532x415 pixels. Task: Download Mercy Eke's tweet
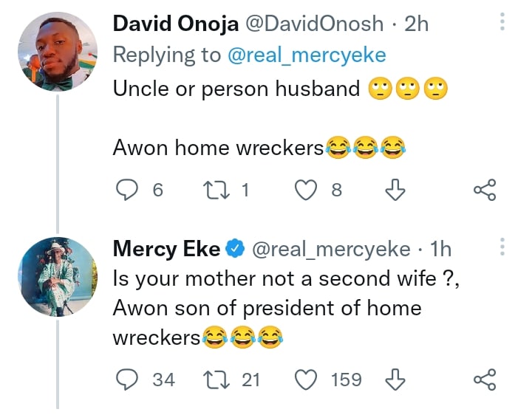[x=396, y=380]
